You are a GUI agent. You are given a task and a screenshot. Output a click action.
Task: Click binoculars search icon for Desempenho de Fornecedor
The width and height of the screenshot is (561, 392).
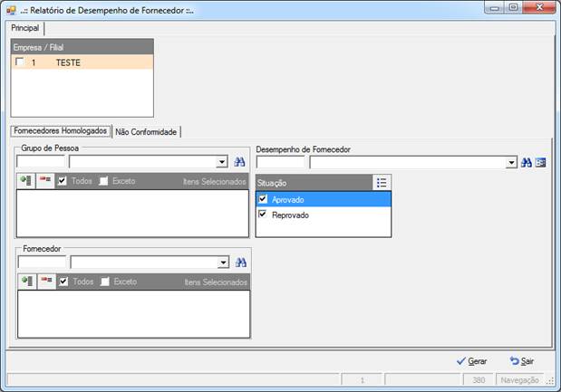point(526,163)
